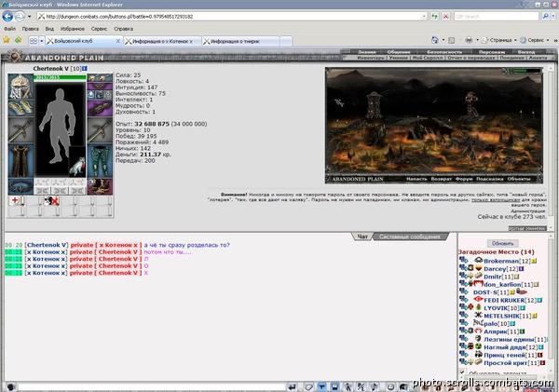The height and width of the screenshot is (392, 559).
Task: Open private message icon beside Brokerman
Action: click(x=463, y=261)
